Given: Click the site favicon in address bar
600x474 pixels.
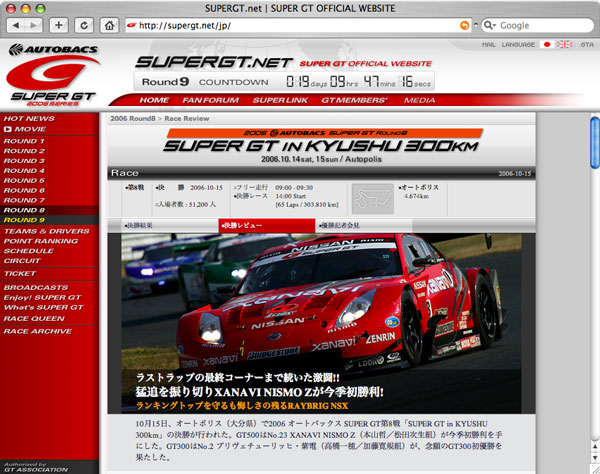Looking at the screenshot, I should tap(132, 26).
